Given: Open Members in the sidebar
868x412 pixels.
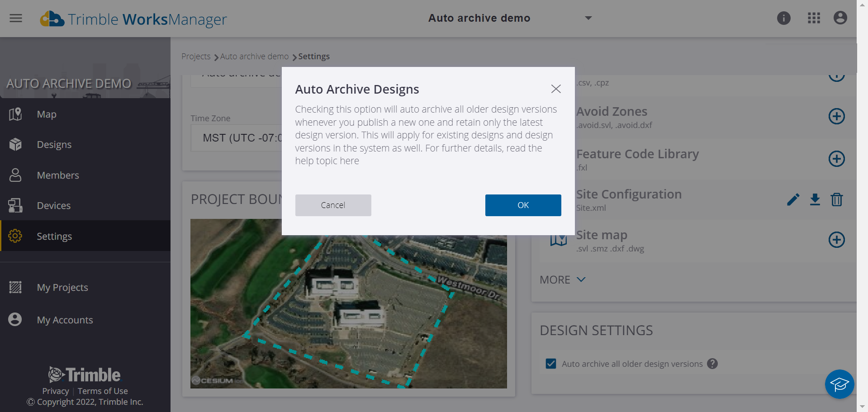Looking at the screenshot, I should [58, 175].
